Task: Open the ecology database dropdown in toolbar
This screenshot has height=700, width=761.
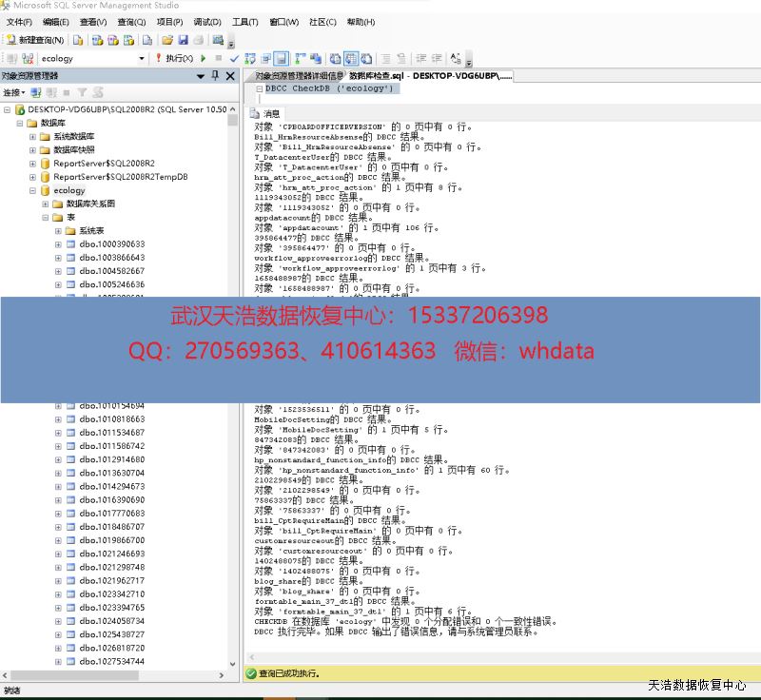Action: point(142,59)
